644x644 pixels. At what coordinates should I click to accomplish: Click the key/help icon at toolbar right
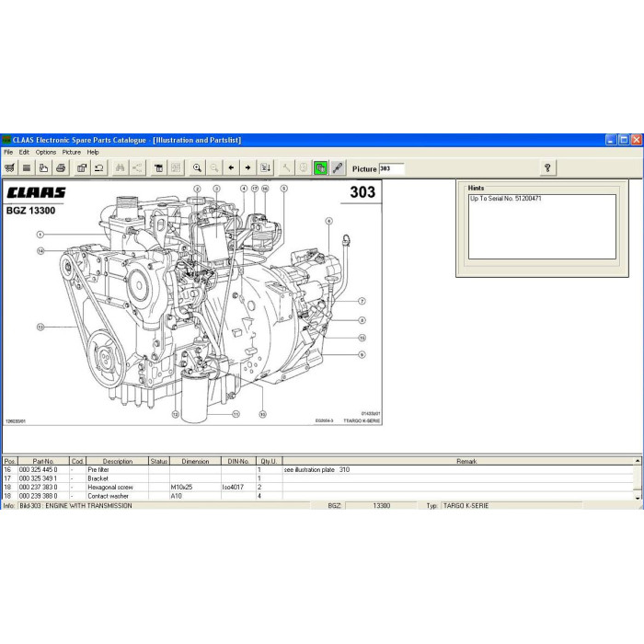(x=547, y=168)
